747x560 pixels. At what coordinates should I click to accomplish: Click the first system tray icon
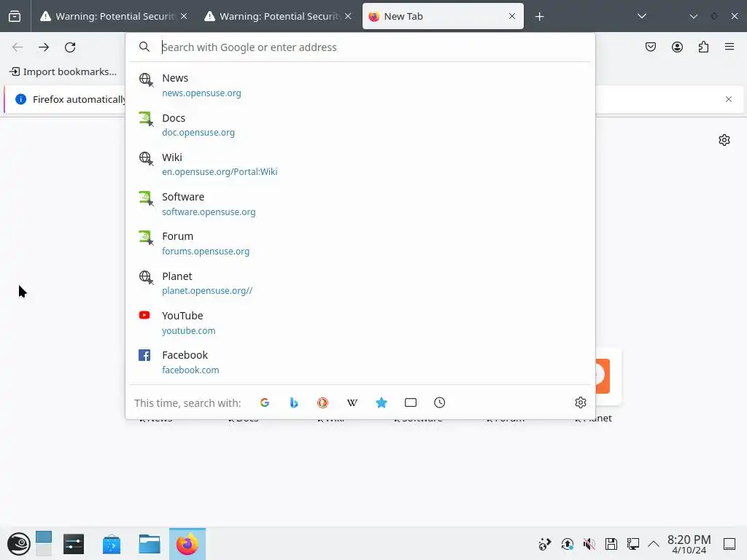[x=544, y=544]
